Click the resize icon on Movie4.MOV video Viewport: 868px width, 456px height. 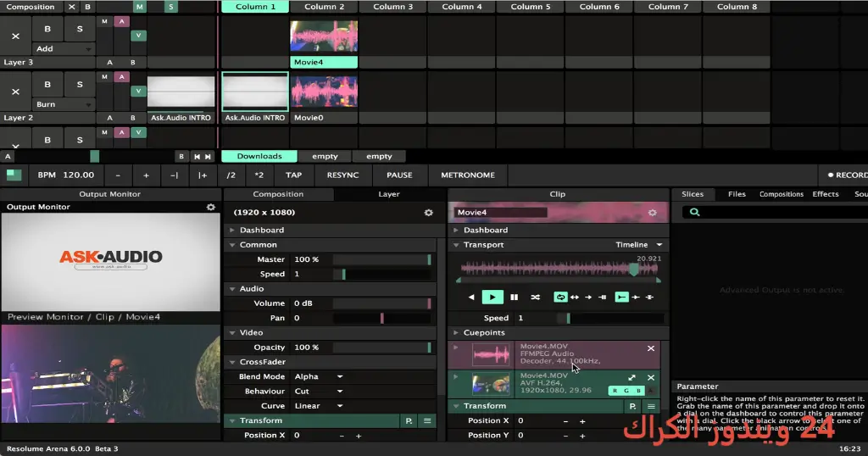click(x=632, y=377)
